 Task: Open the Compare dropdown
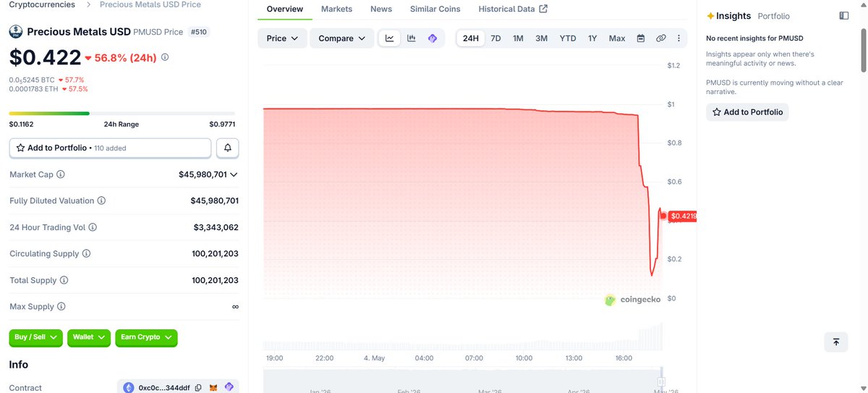pyautogui.click(x=342, y=38)
